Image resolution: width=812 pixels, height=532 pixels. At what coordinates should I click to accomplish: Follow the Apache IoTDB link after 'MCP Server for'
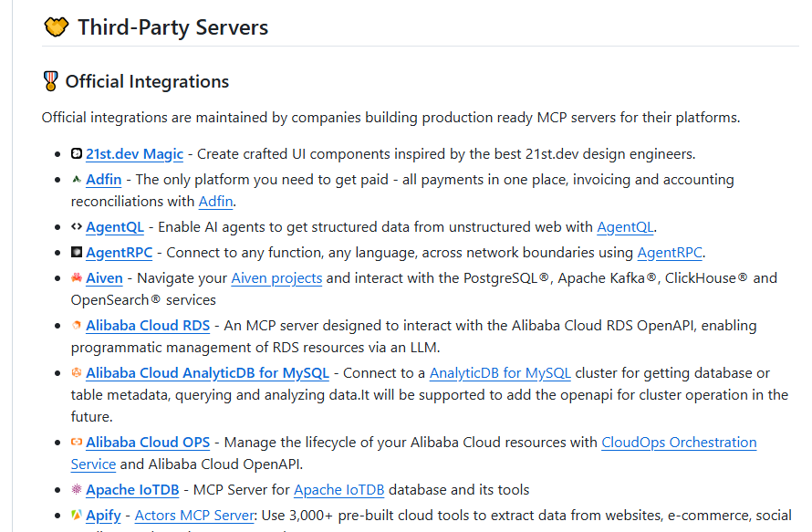[x=338, y=489]
